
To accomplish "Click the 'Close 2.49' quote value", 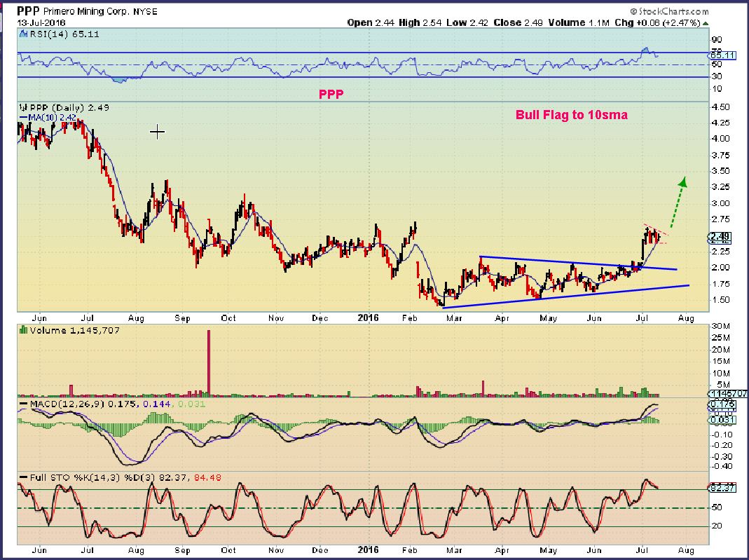I will coord(518,22).
